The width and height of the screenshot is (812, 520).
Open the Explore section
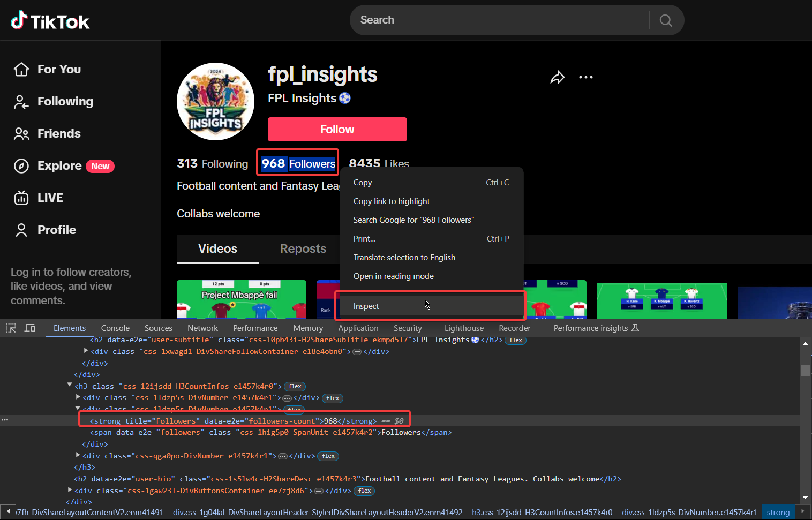(59, 165)
